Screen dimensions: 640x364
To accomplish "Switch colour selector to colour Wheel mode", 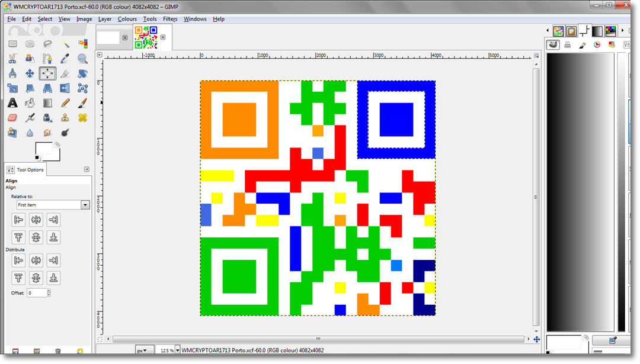I will [597, 45].
